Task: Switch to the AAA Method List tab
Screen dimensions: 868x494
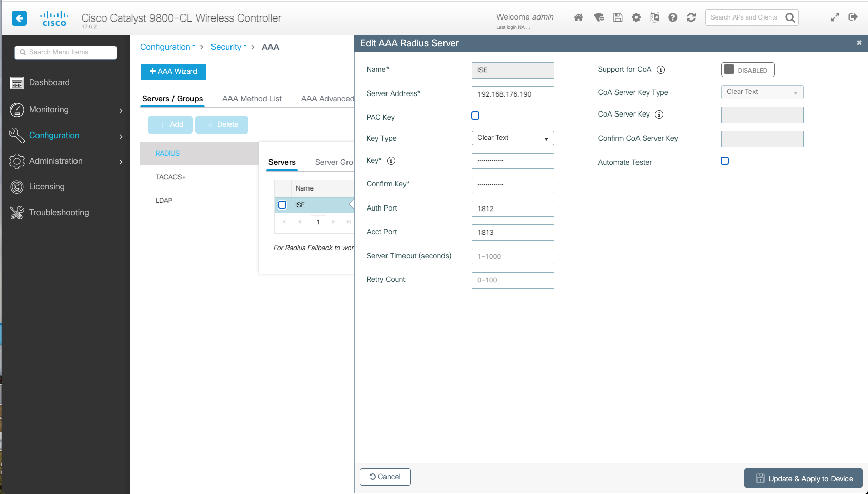Action: 252,99
